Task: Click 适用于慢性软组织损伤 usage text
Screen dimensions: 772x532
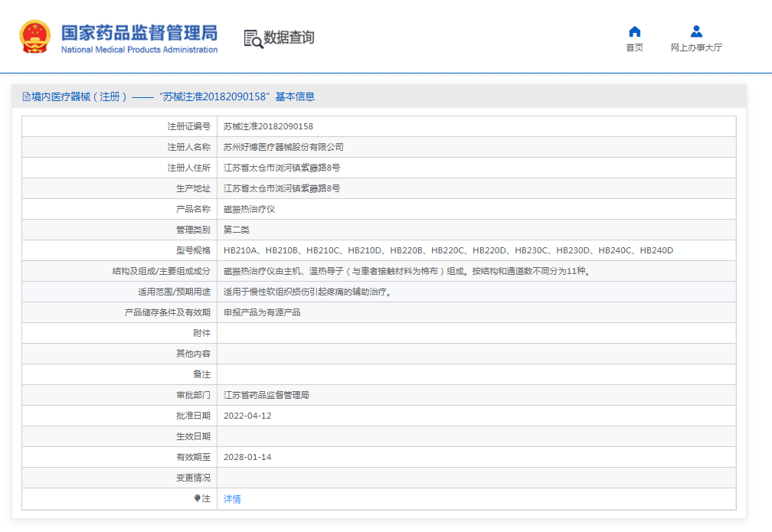Action: (x=308, y=292)
